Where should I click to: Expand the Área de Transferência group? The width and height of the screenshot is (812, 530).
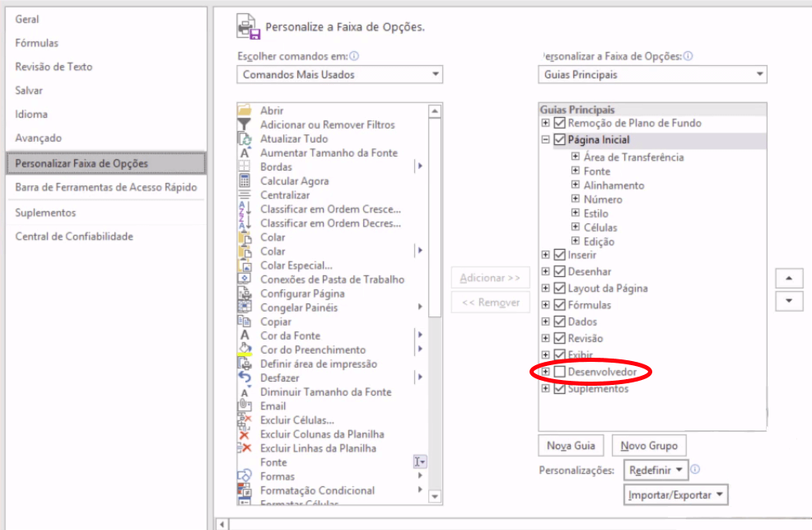tap(576, 156)
